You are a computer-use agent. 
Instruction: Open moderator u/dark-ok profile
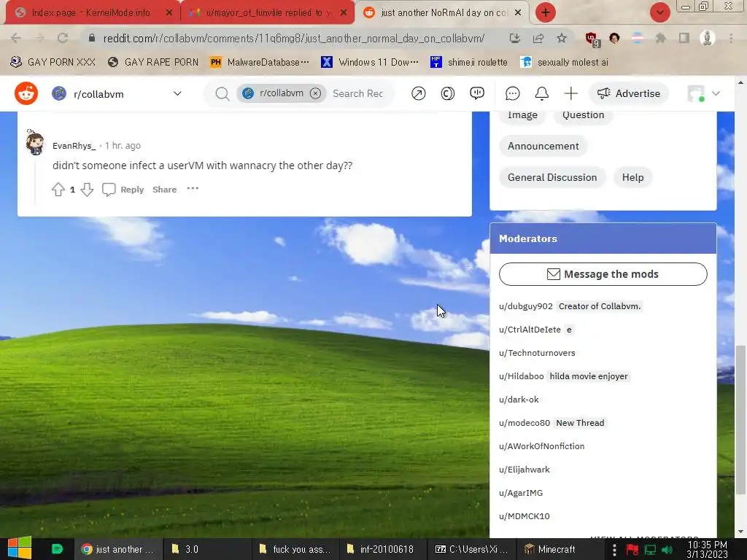(x=519, y=400)
